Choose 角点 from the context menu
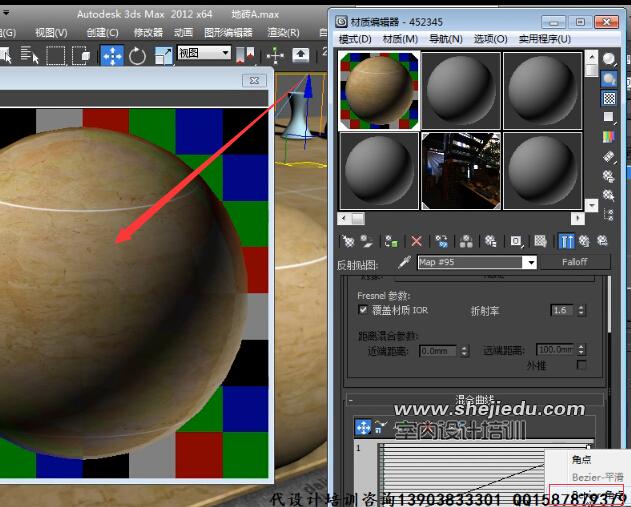 [x=582, y=459]
